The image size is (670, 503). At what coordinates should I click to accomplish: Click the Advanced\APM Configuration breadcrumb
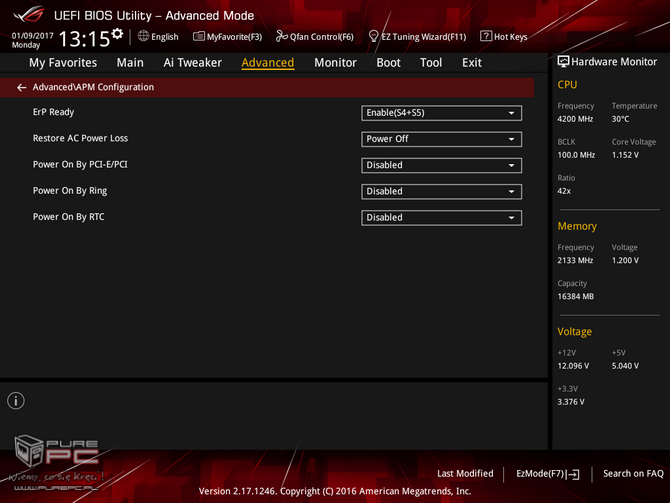(x=93, y=87)
